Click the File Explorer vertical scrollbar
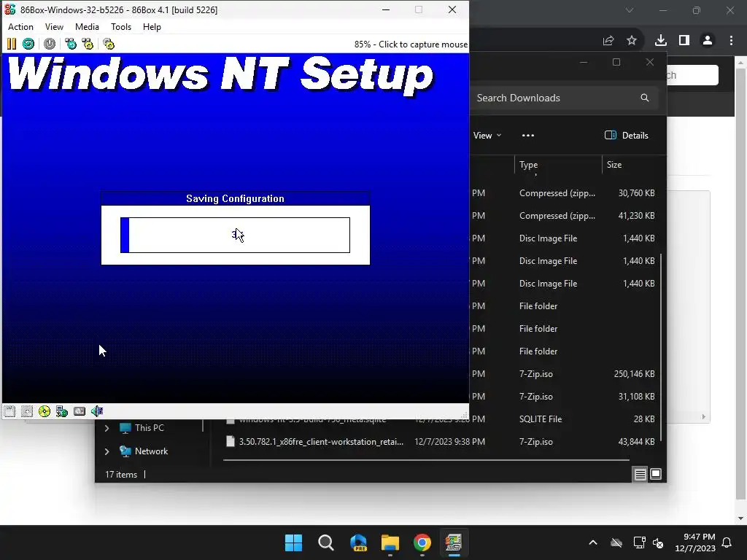 (x=661, y=348)
